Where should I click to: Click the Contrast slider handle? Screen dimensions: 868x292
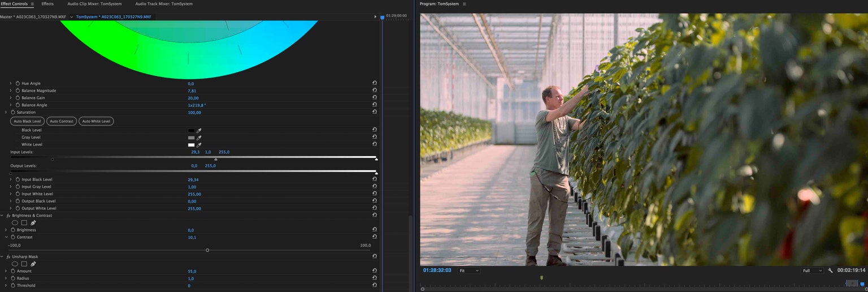point(207,250)
